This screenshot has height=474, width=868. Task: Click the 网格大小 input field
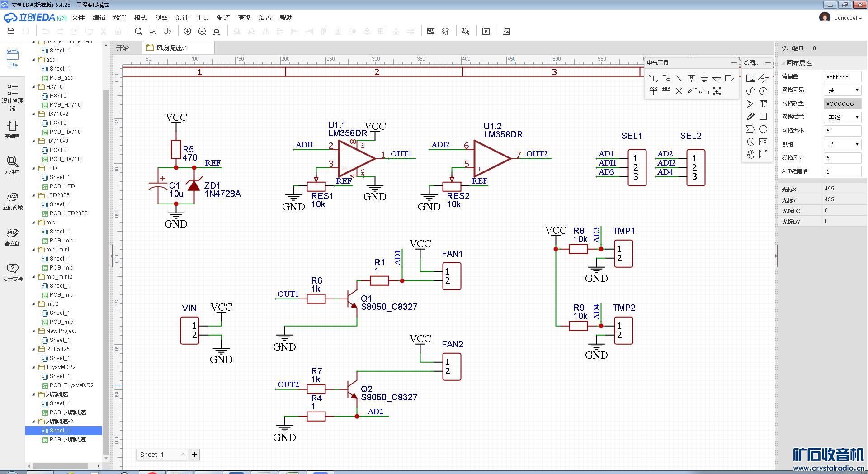(x=842, y=131)
